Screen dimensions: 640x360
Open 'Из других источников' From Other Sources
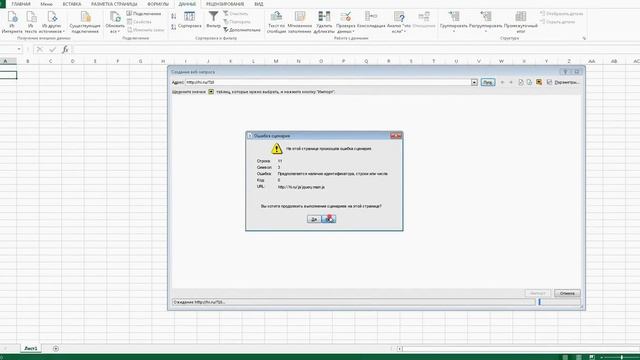point(51,22)
